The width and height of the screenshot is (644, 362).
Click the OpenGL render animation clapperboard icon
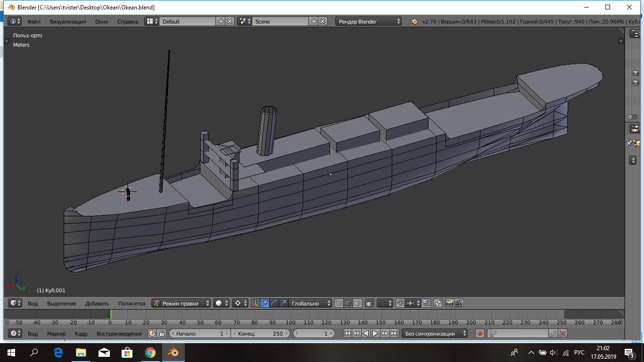click(458, 304)
